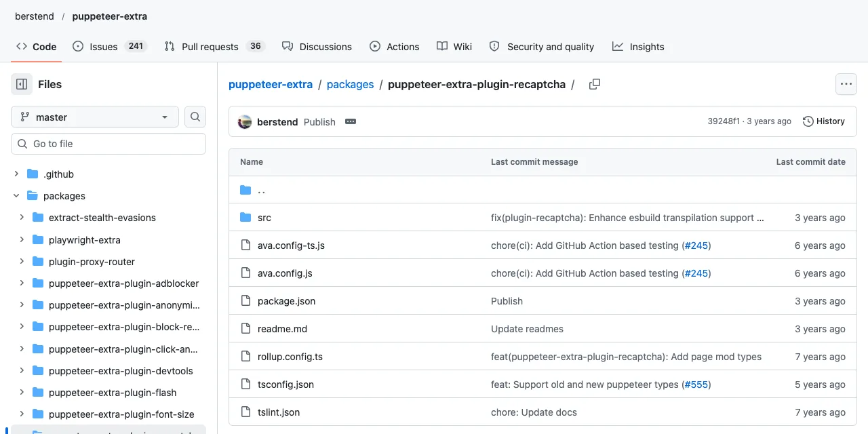This screenshot has width=868, height=434.
Task: Click the berstend owner link at top
Action: click(x=35, y=16)
